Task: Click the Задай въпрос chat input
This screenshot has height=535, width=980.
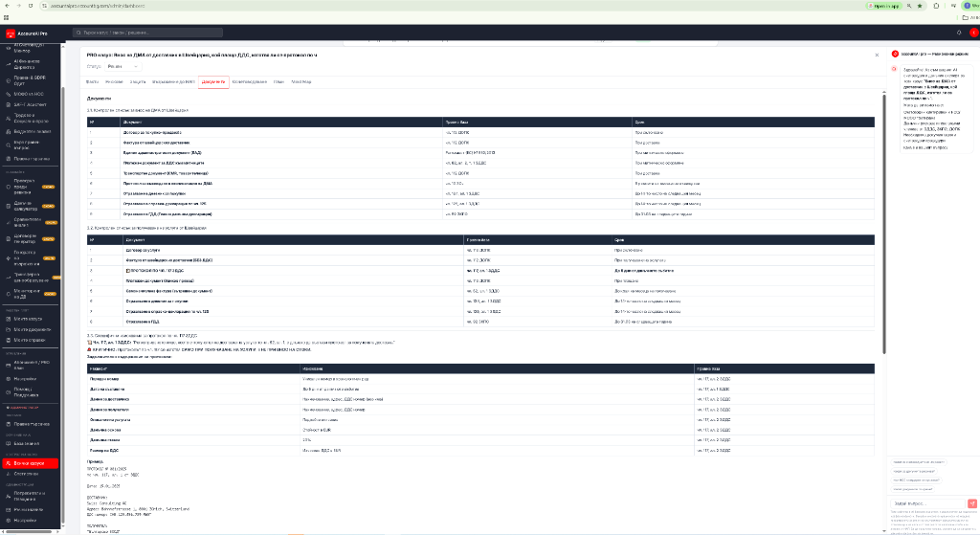Action: click(927, 503)
